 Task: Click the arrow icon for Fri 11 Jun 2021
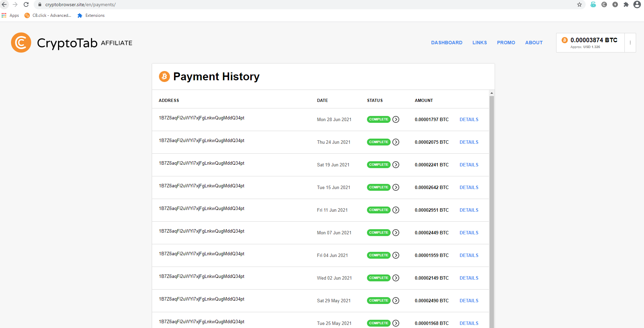[x=396, y=210]
